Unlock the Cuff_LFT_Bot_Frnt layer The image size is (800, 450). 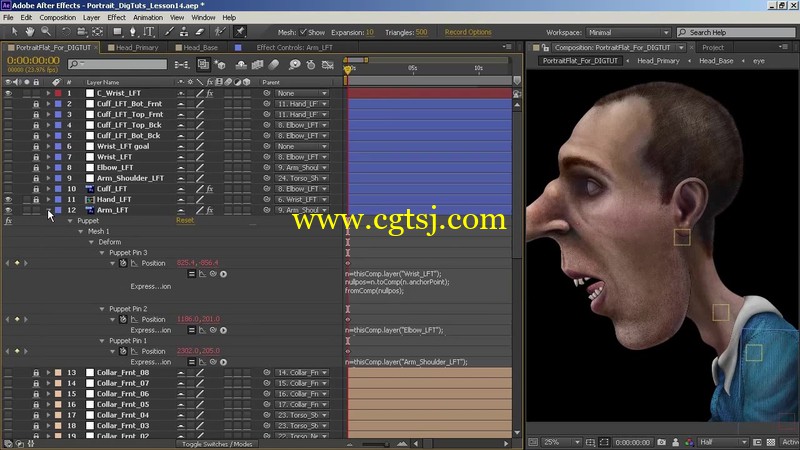tap(36, 104)
